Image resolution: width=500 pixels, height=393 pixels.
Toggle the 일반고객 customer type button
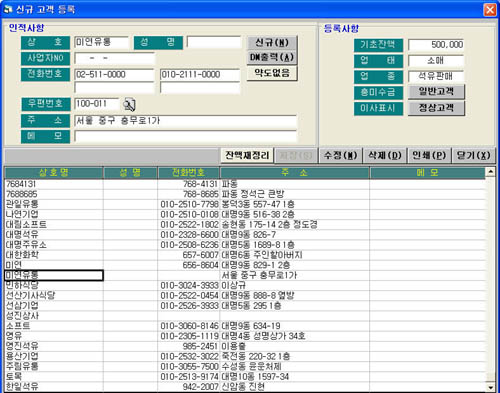436,92
